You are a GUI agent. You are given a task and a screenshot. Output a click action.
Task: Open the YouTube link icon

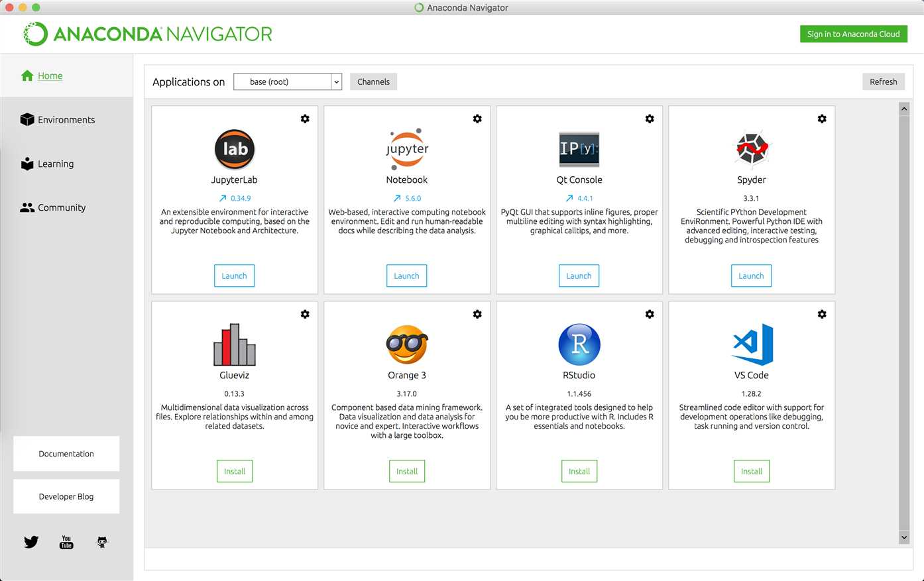66,542
